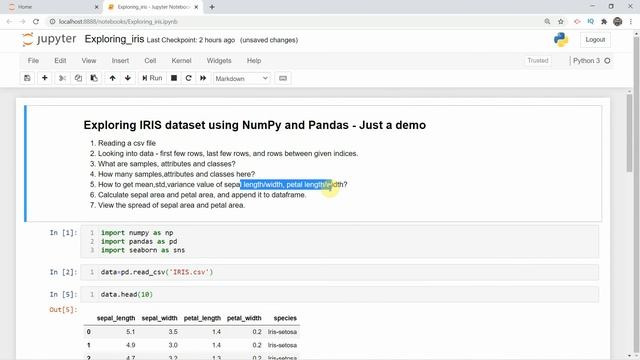640x360 pixels.
Task: Click the Jupyter logo
Action: click(49, 39)
